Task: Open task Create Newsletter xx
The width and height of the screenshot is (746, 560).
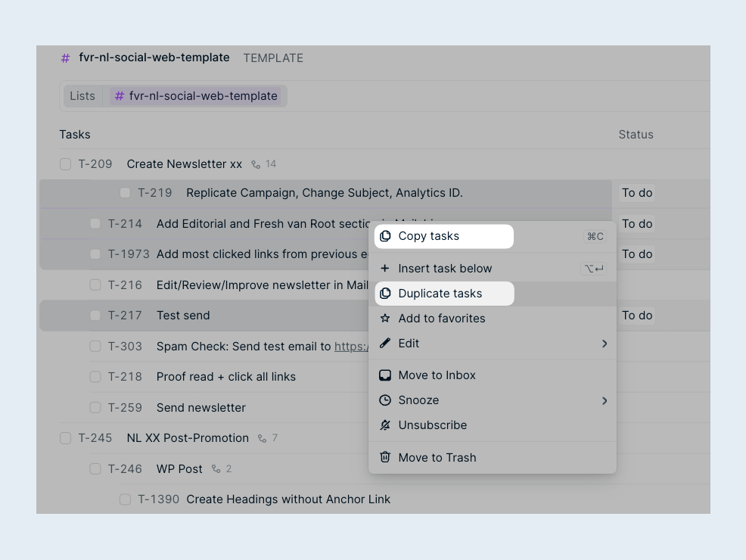Action: click(x=185, y=164)
